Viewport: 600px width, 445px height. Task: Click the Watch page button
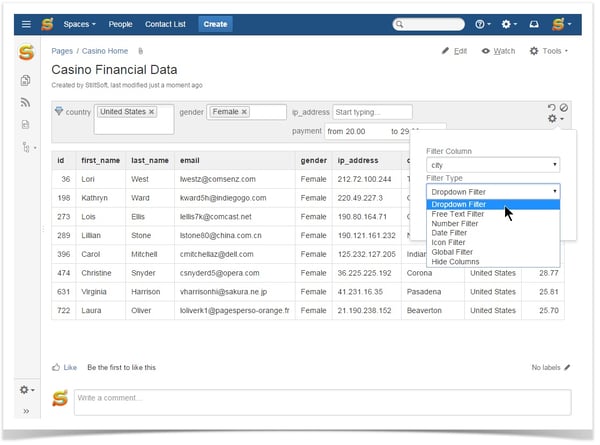pyautogui.click(x=498, y=51)
